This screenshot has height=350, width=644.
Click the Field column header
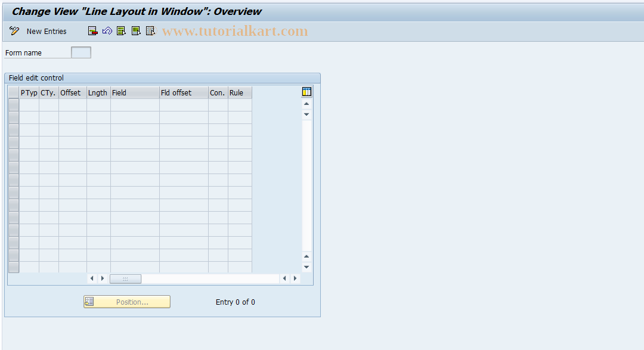[135, 93]
